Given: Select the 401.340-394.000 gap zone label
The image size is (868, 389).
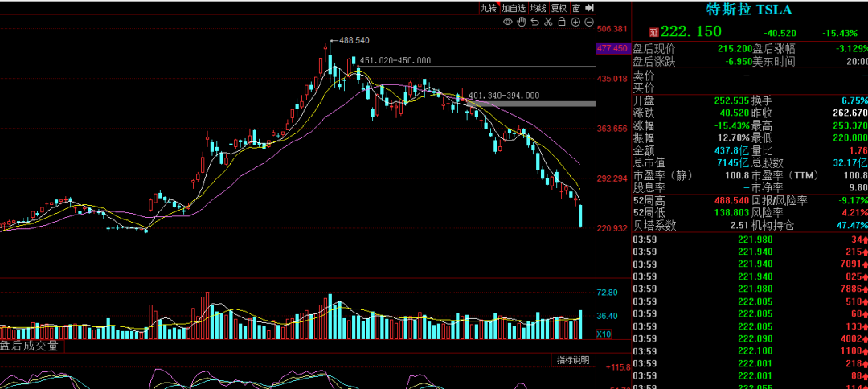Looking at the screenshot, I should [x=504, y=96].
